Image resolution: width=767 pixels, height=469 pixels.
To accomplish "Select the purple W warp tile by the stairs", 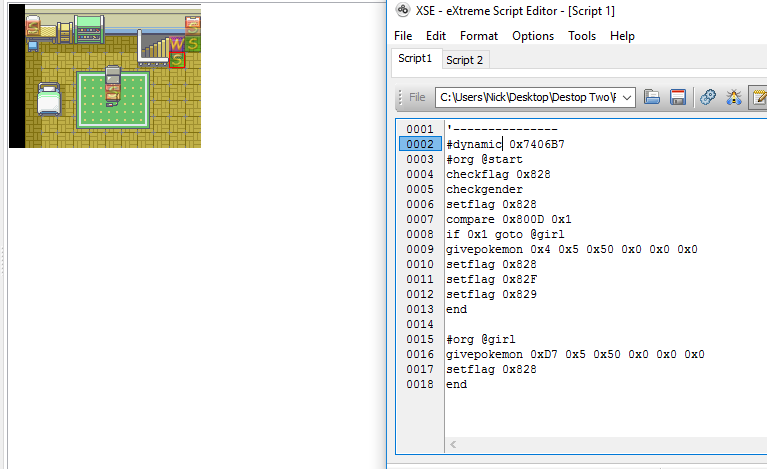I will (x=177, y=44).
